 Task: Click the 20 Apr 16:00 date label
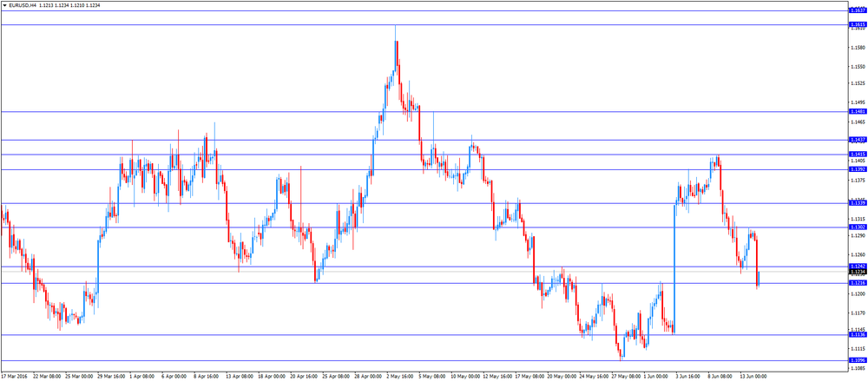coord(303,376)
